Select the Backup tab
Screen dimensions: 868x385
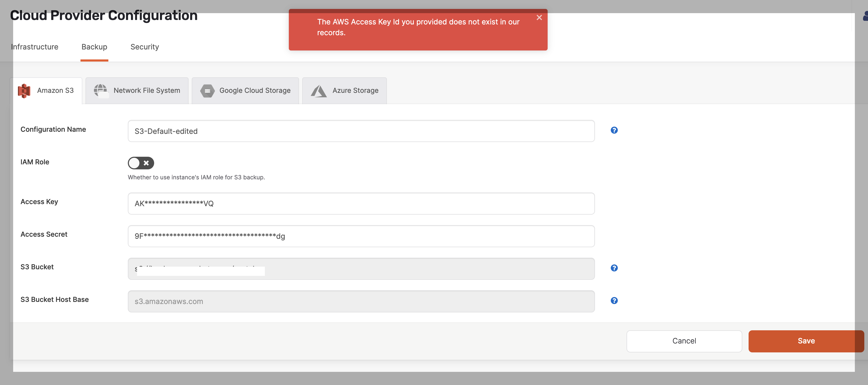pyautogui.click(x=94, y=47)
